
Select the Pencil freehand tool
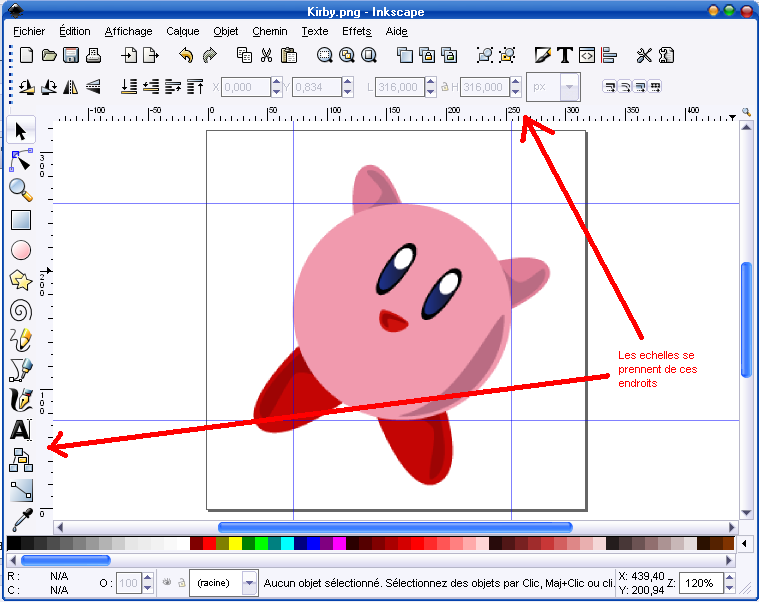click(21, 340)
